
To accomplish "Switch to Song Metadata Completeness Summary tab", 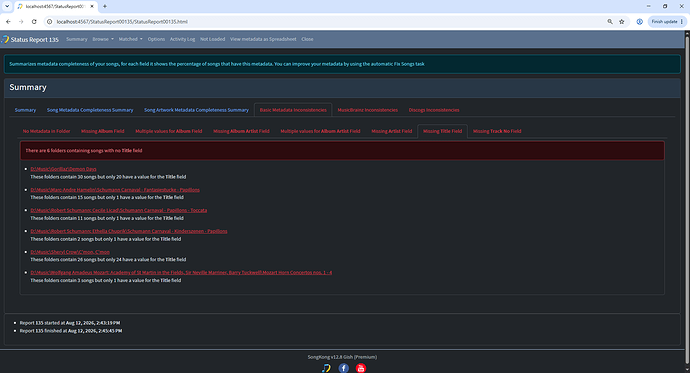I will click(x=90, y=110).
